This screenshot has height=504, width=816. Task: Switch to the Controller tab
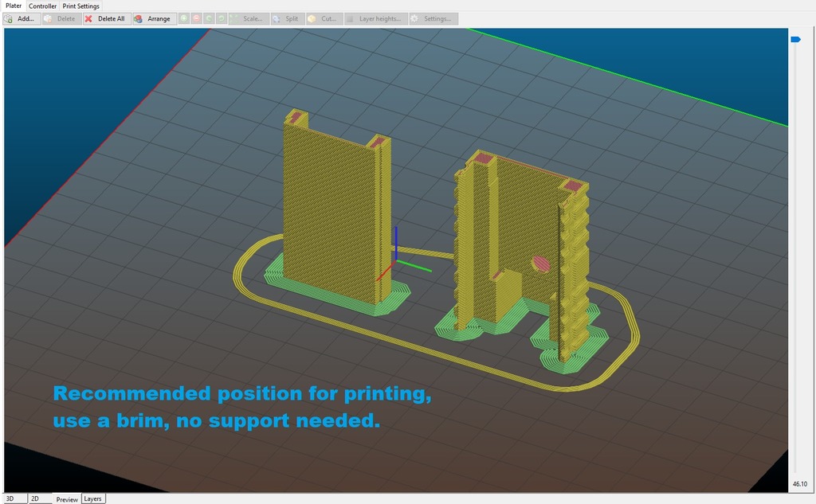43,6
